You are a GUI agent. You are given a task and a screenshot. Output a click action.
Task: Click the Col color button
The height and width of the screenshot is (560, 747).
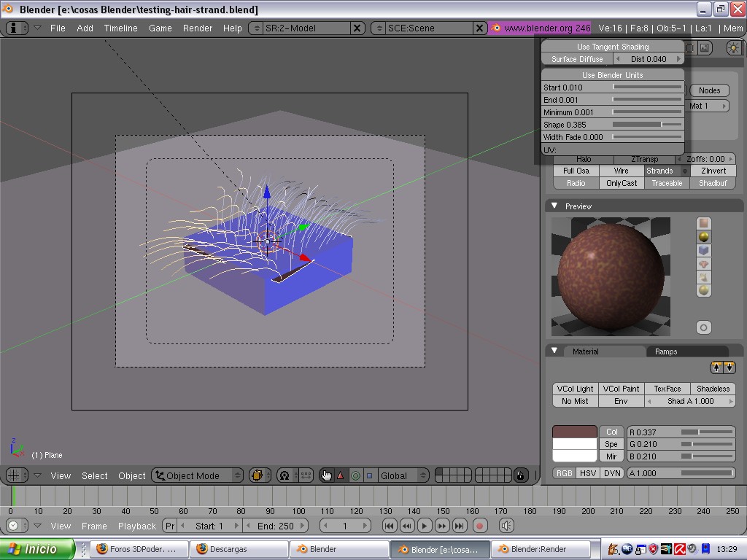[612, 432]
